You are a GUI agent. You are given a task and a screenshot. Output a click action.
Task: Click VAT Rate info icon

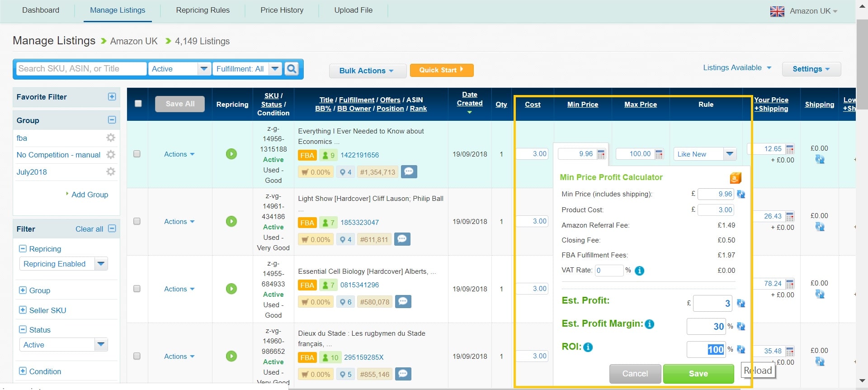639,271
